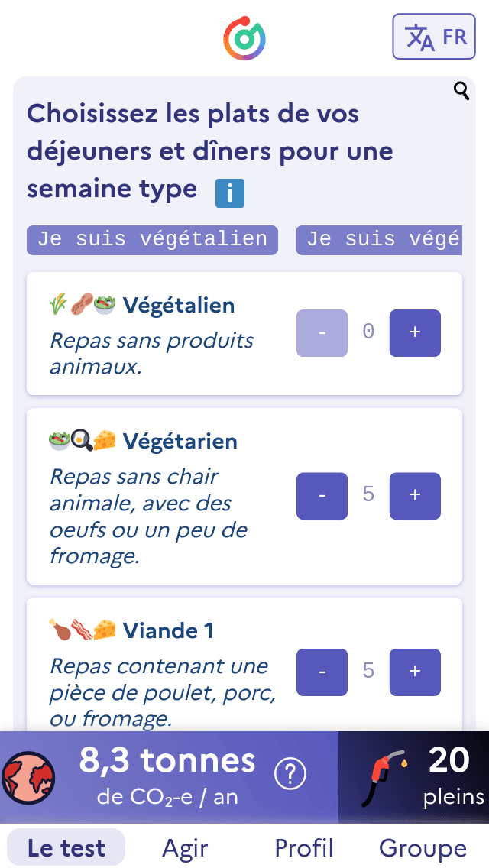Open the question mark help icon

290,776
